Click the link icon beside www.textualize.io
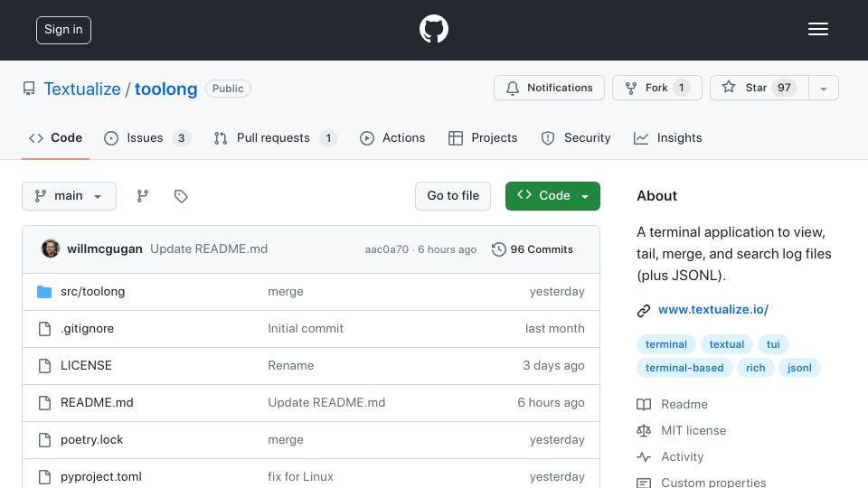 tap(643, 310)
